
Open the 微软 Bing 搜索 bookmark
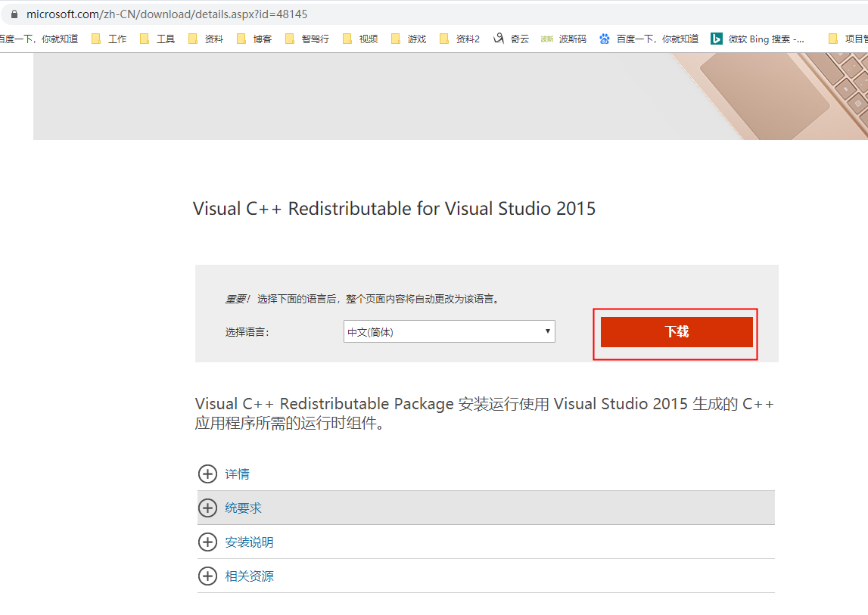click(x=758, y=39)
